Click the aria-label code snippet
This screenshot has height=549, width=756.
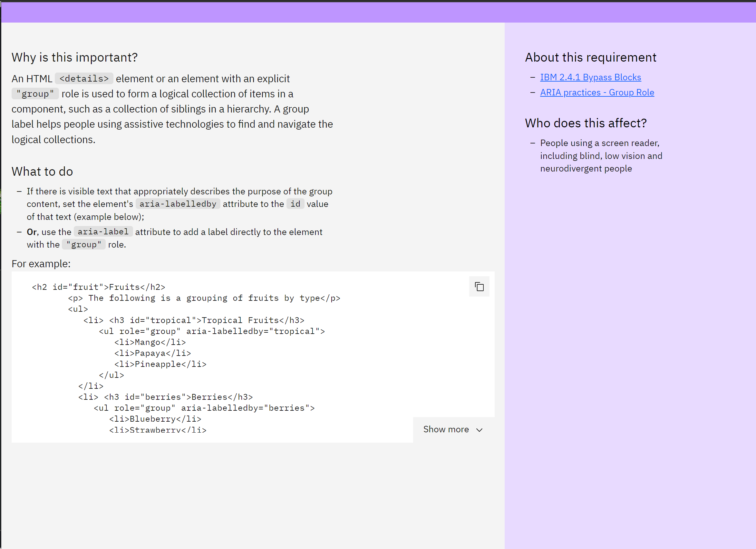point(103,231)
